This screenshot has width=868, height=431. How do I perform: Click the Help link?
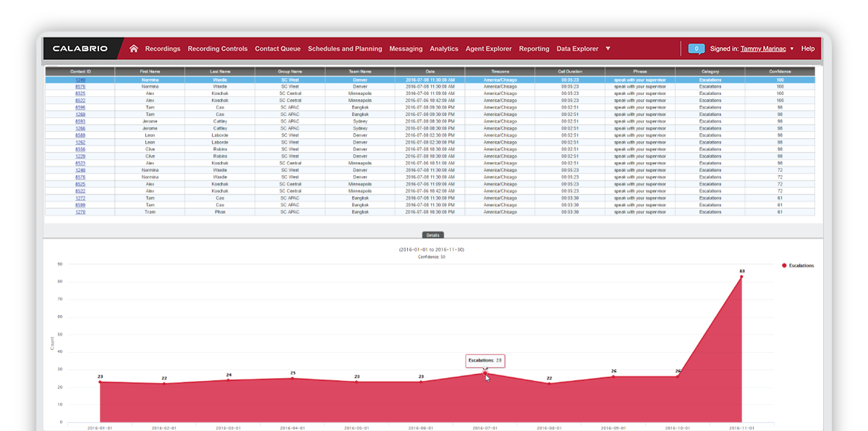coord(808,49)
